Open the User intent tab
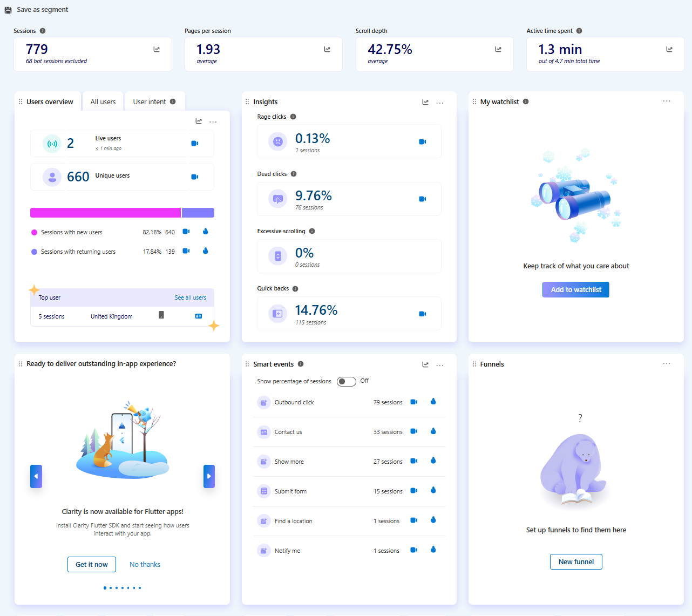 point(150,101)
